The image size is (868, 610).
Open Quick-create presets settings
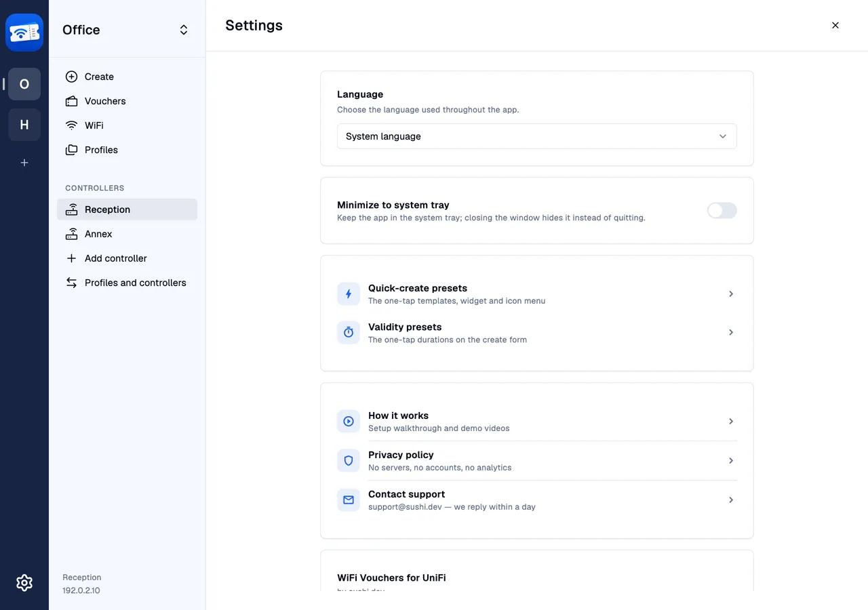(537, 294)
